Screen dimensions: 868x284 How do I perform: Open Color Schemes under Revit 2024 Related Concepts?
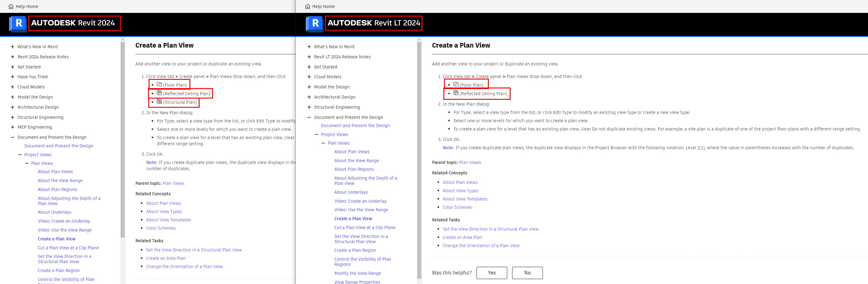pyautogui.click(x=161, y=228)
